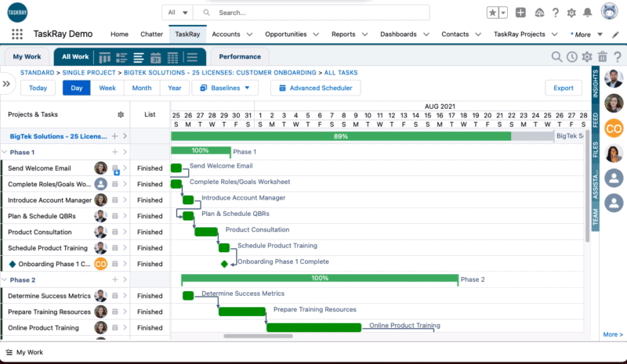Click the Online Product Training Gantt bar
Screen dimensions: 627x364
[x=314, y=328]
